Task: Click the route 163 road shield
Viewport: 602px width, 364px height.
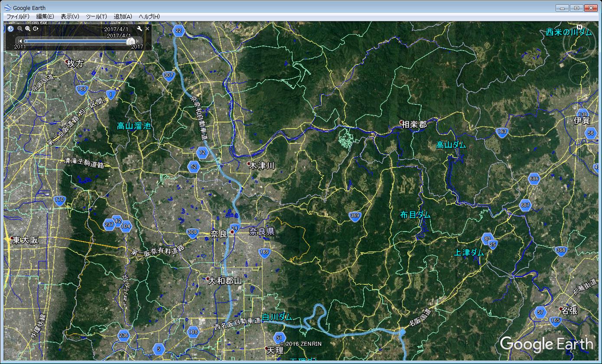Action: point(502,132)
